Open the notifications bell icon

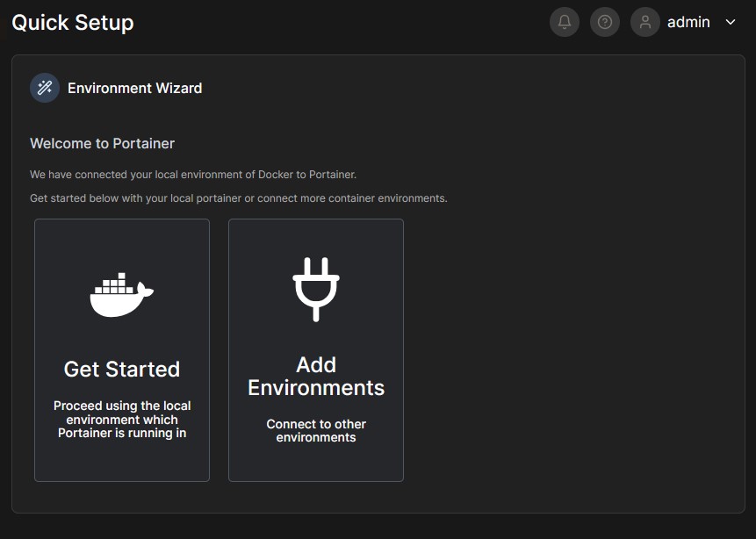point(564,22)
